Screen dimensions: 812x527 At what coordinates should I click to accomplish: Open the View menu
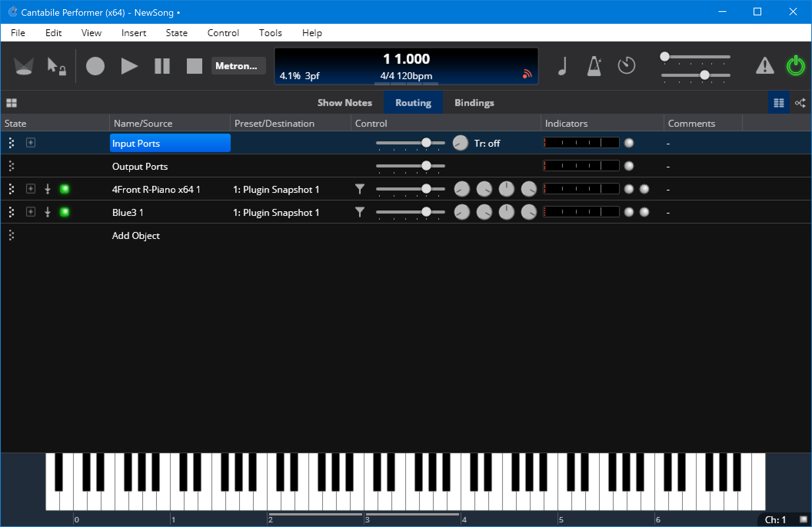[x=92, y=33]
